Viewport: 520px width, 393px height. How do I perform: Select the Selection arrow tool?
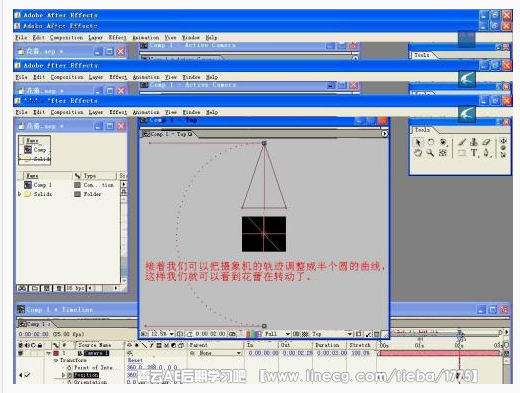pos(418,142)
